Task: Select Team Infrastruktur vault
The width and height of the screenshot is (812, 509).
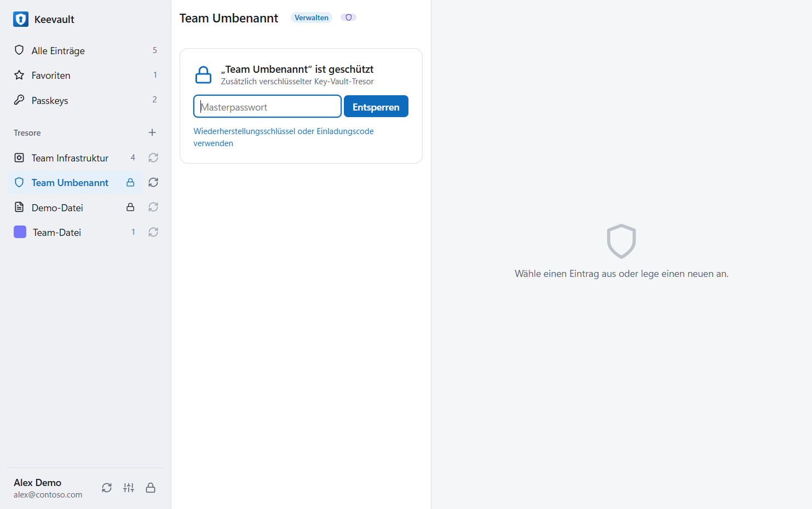Action: tap(74, 158)
